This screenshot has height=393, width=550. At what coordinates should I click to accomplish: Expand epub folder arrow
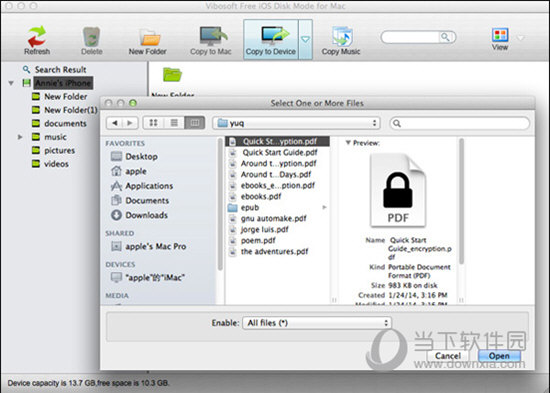click(x=324, y=207)
